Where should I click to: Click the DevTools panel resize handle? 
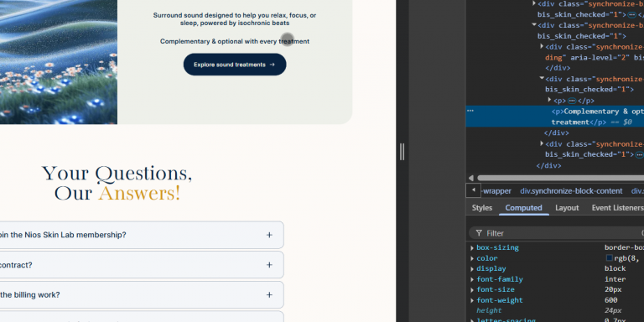pos(402,152)
